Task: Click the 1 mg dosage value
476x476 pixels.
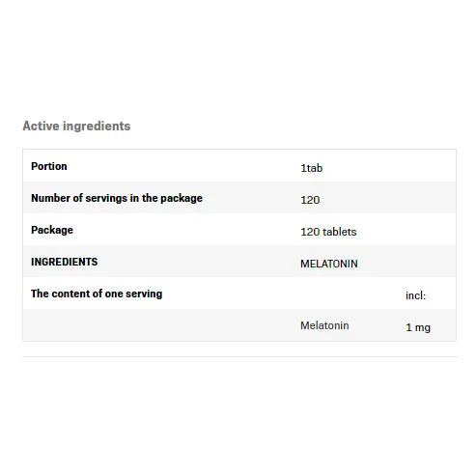Action: point(418,327)
